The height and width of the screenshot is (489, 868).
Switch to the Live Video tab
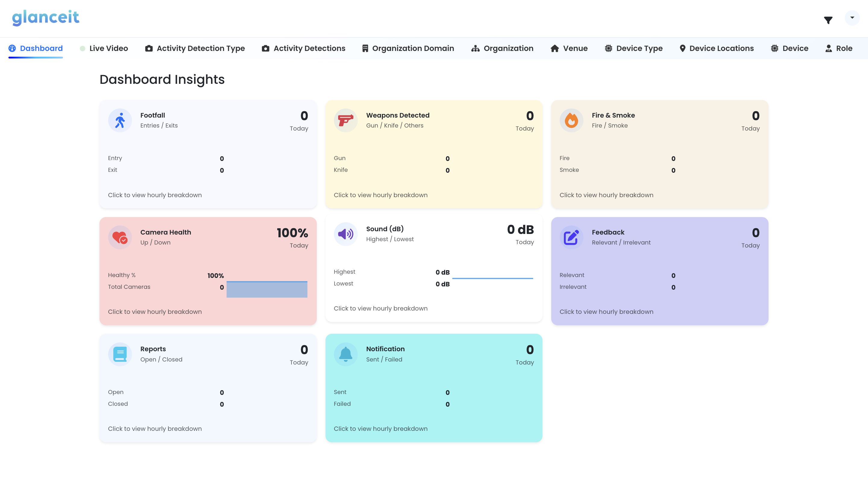(108, 48)
